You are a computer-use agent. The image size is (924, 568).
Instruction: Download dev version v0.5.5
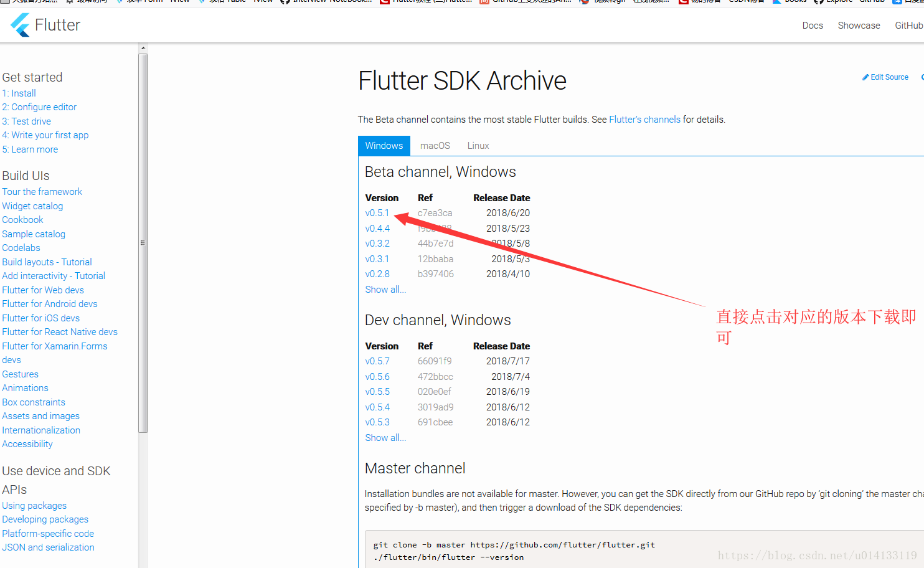377,392
